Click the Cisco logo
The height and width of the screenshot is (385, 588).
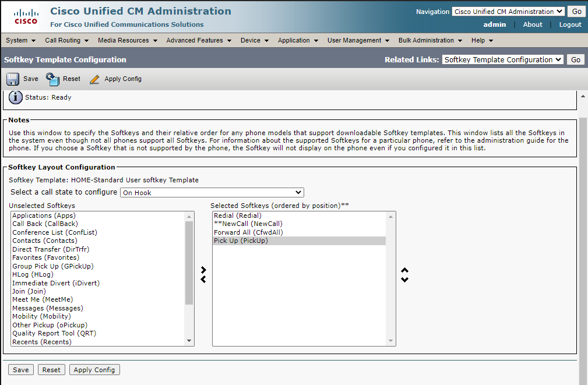pos(26,17)
